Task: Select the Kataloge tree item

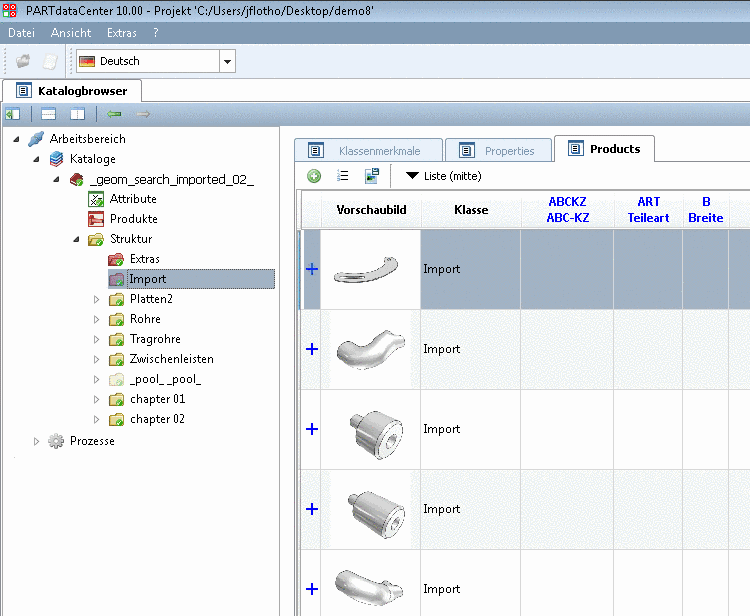Action: tap(92, 159)
